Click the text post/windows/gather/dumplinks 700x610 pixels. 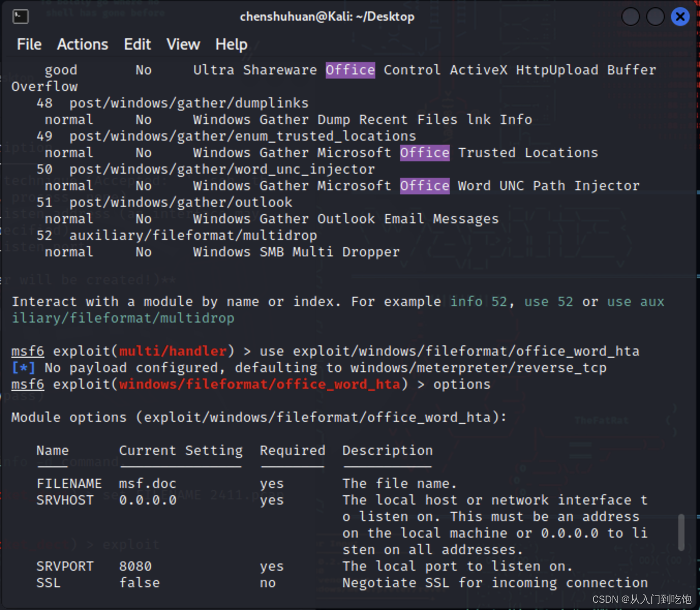(x=189, y=103)
